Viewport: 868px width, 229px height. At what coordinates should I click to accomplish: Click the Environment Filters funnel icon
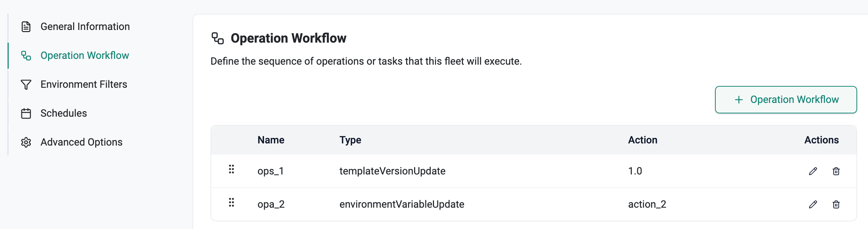[x=26, y=85]
